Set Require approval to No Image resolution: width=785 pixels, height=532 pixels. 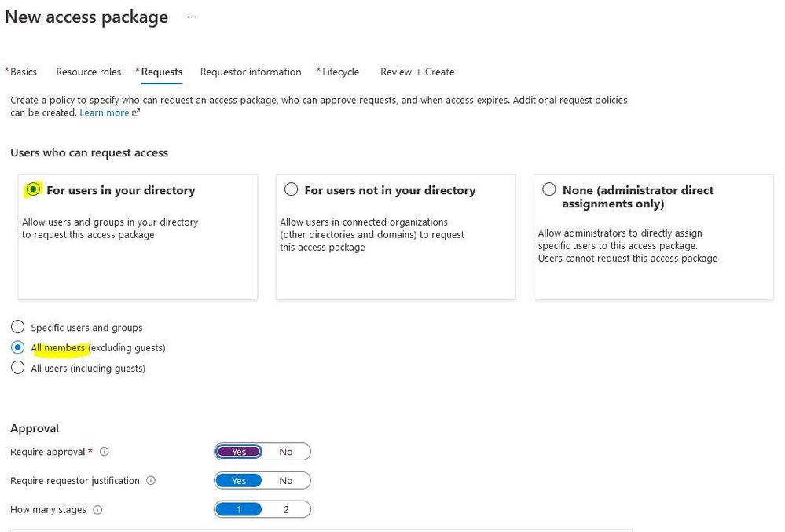(x=286, y=452)
